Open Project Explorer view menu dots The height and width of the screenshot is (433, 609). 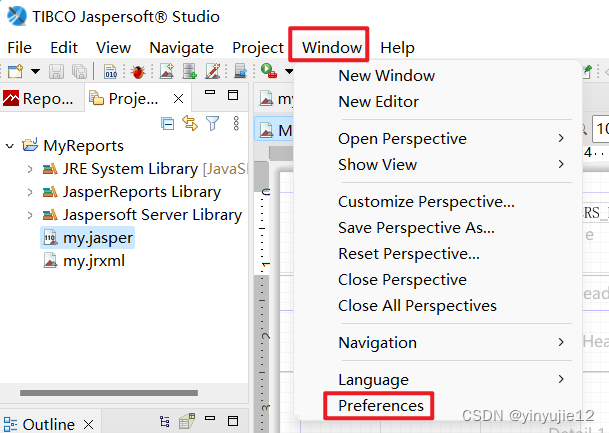pyautogui.click(x=236, y=123)
